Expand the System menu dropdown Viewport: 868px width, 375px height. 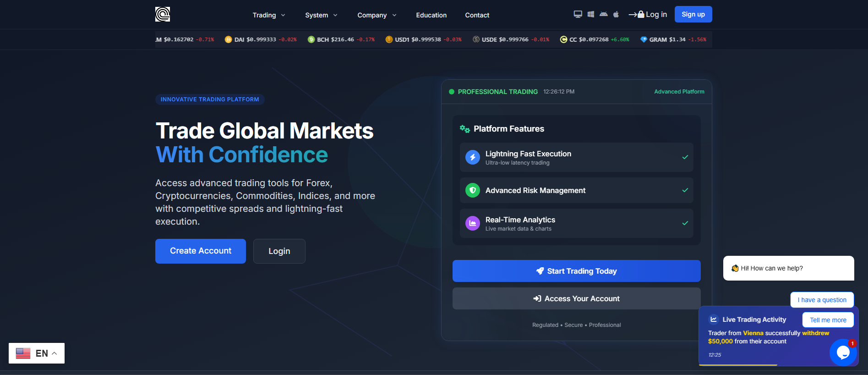pyautogui.click(x=321, y=15)
